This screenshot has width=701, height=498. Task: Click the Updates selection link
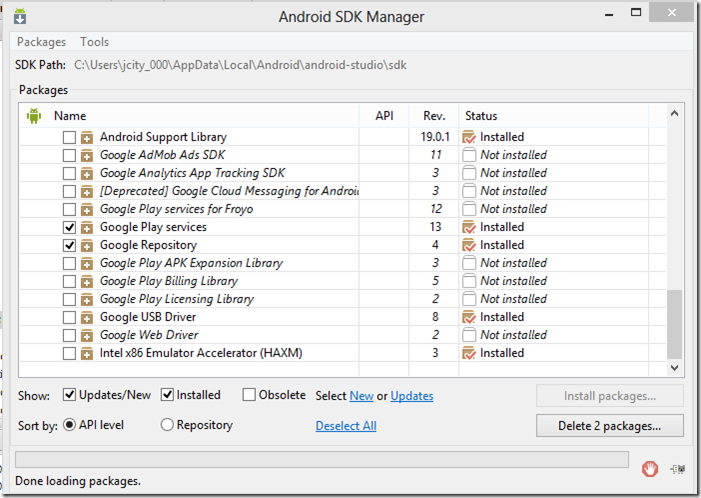click(x=412, y=396)
